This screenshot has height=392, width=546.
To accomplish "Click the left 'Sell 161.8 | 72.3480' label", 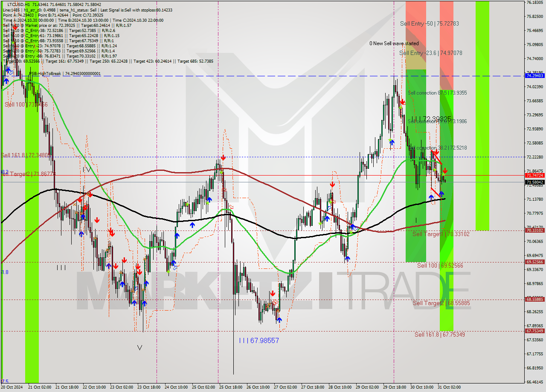I will [x=26, y=156].
